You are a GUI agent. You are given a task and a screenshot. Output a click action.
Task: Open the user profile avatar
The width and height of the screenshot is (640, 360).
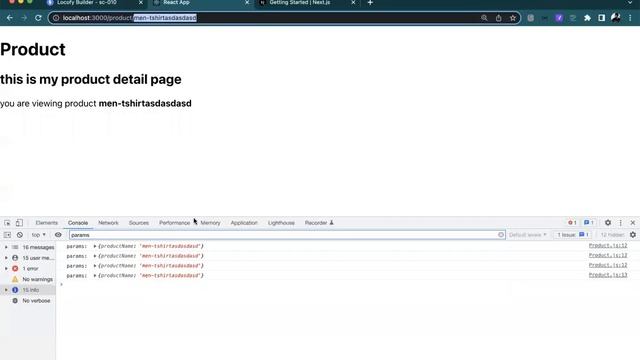click(616, 18)
